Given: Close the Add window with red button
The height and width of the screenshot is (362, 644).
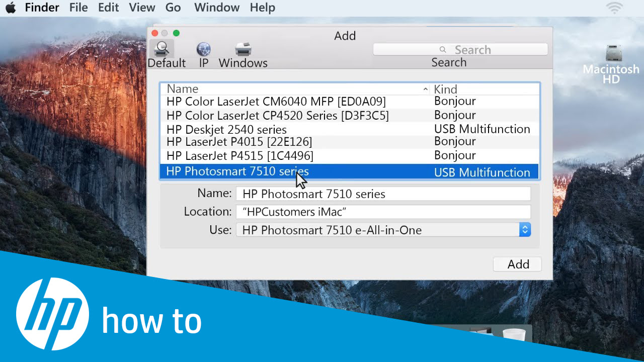Looking at the screenshot, I should 154,33.
